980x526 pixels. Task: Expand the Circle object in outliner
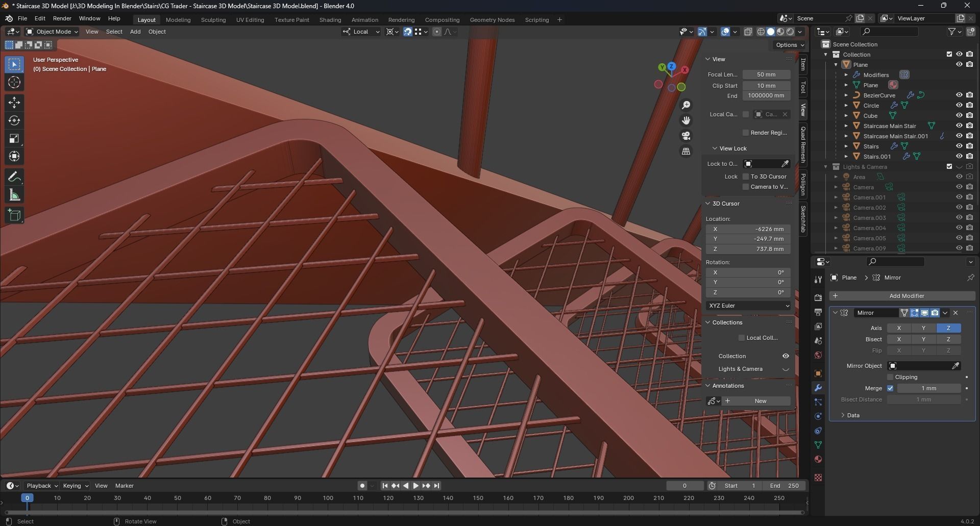pyautogui.click(x=846, y=106)
